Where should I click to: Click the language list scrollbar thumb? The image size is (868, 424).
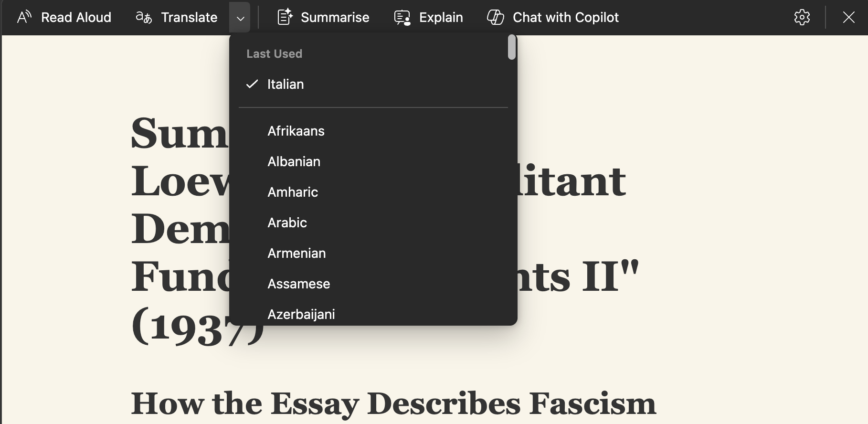click(x=511, y=47)
